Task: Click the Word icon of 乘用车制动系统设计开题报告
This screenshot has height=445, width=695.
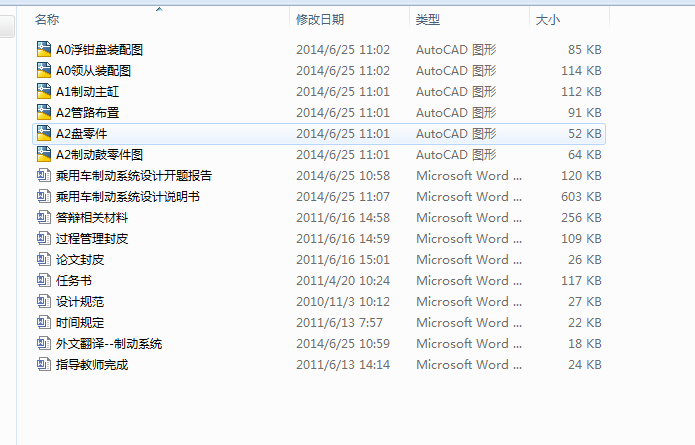Action: 43,176
